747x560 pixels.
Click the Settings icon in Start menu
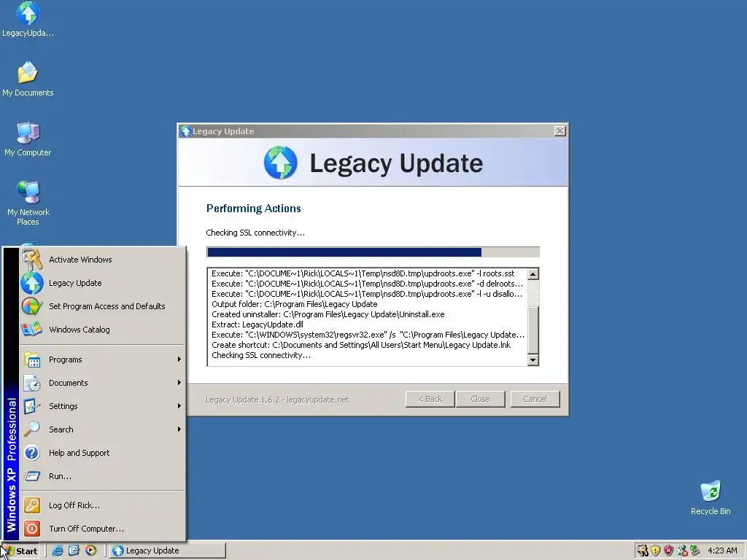(32, 406)
